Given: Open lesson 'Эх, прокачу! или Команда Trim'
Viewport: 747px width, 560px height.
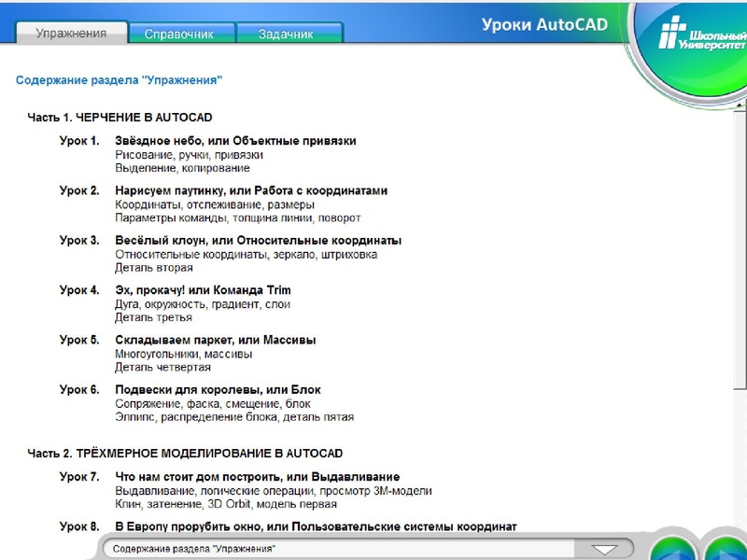Looking at the screenshot, I should coord(203,290).
